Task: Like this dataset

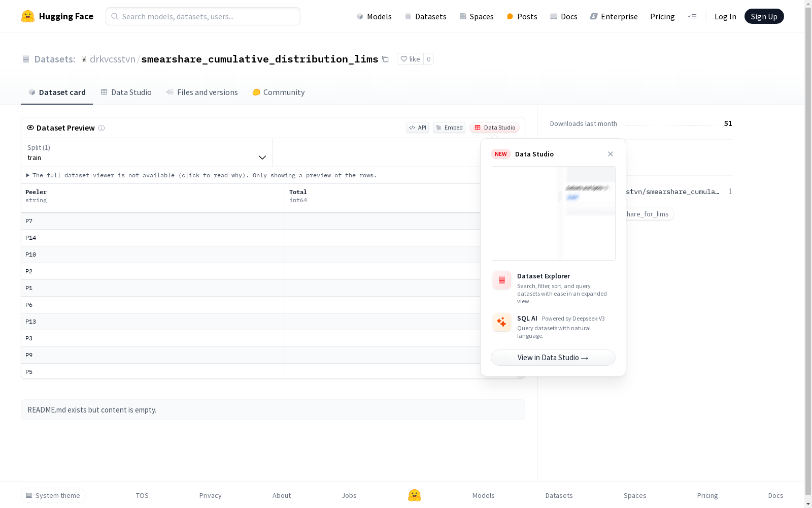Action: pos(410,59)
